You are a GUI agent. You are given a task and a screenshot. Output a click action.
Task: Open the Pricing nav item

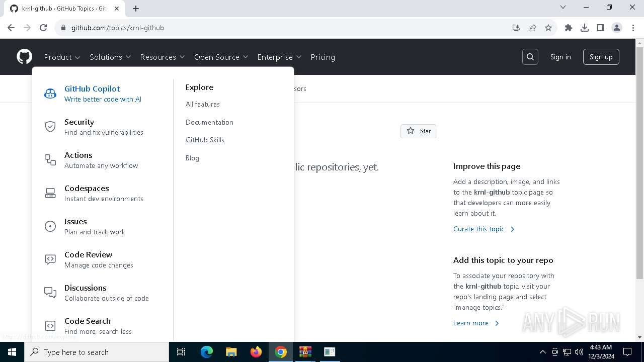coord(323,57)
